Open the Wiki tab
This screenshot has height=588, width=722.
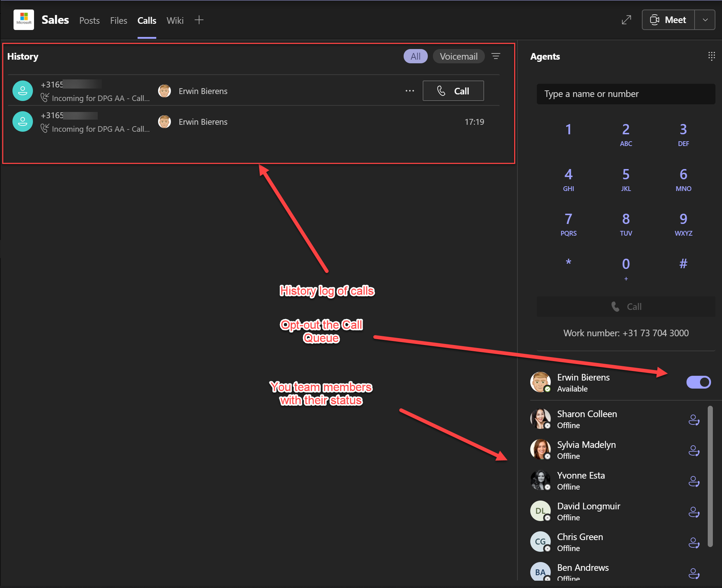pyautogui.click(x=175, y=20)
